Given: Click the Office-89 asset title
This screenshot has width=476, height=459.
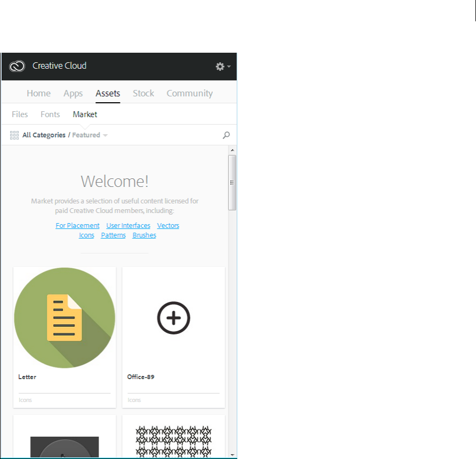Looking at the screenshot, I should click(141, 377).
